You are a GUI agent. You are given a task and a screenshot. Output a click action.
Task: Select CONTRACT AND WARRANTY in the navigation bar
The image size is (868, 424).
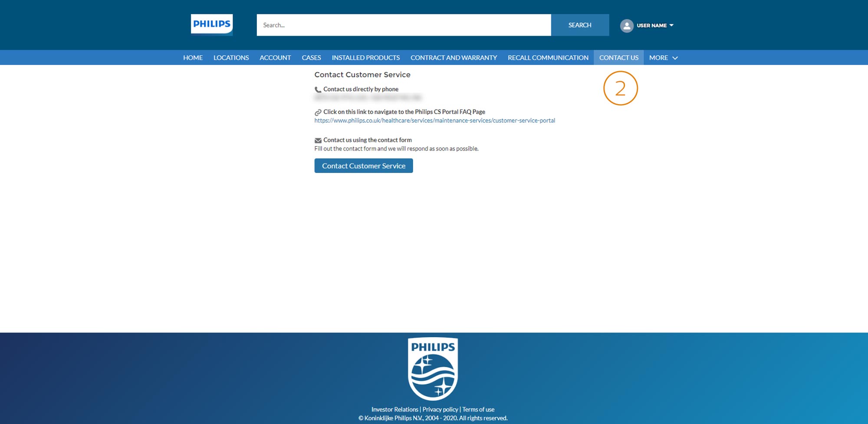(454, 58)
